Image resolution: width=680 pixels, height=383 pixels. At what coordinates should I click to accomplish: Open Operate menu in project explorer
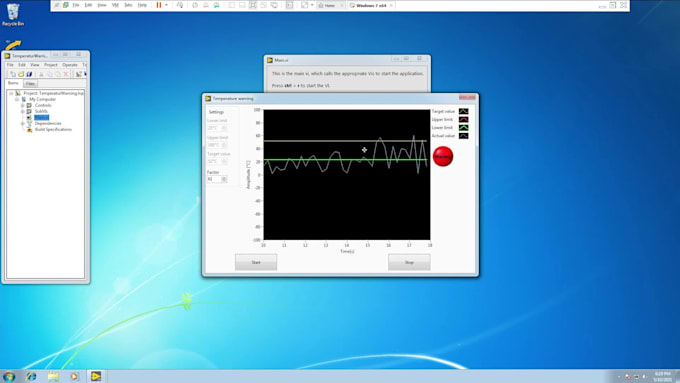point(70,65)
